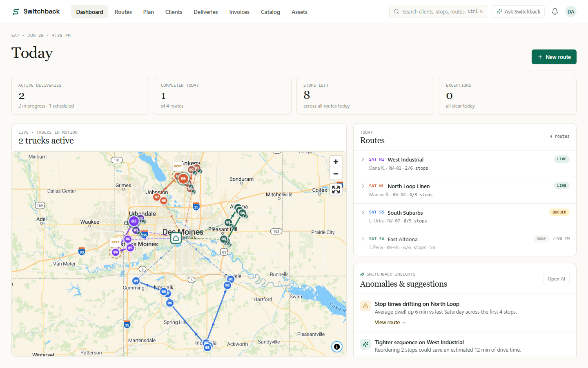Select the depot home marker on map
The height and width of the screenshot is (368, 588).
pyautogui.click(x=176, y=238)
